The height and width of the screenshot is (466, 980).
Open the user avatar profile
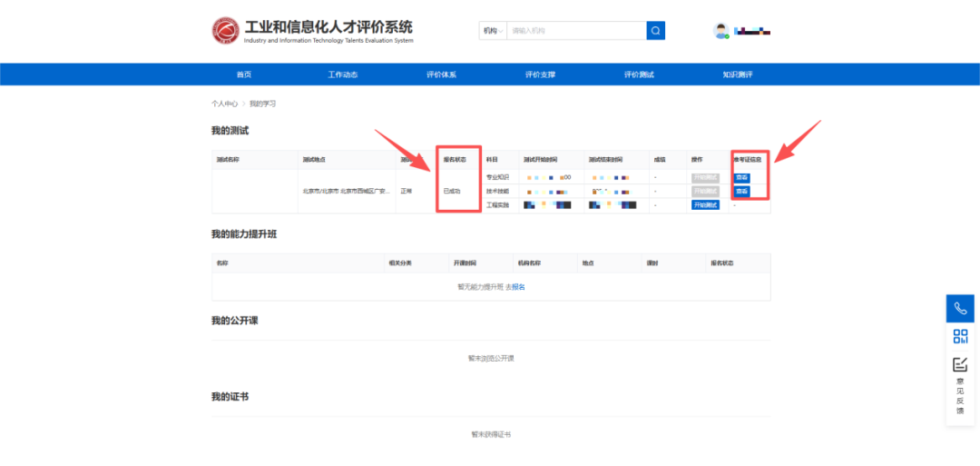pyautogui.click(x=721, y=31)
